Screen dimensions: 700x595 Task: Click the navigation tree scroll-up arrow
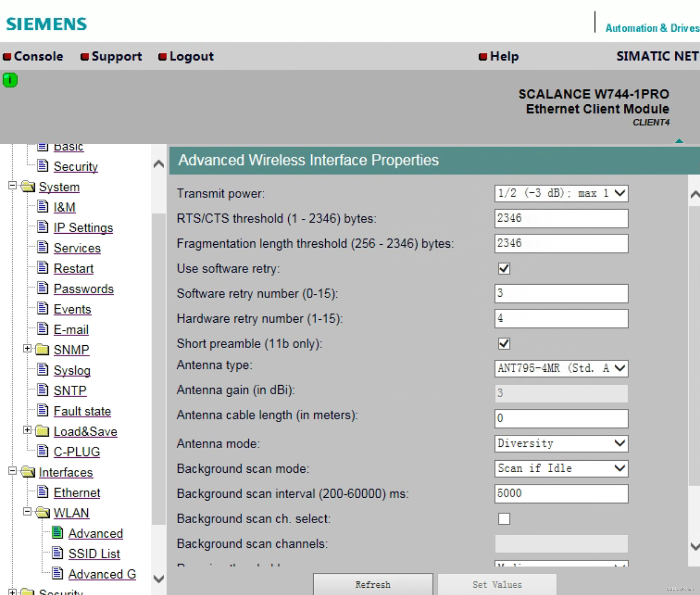coord(159,164)
